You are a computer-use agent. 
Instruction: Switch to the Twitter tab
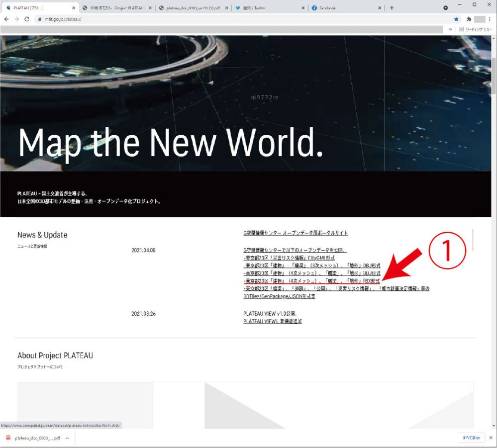click(x=270, y=8)
